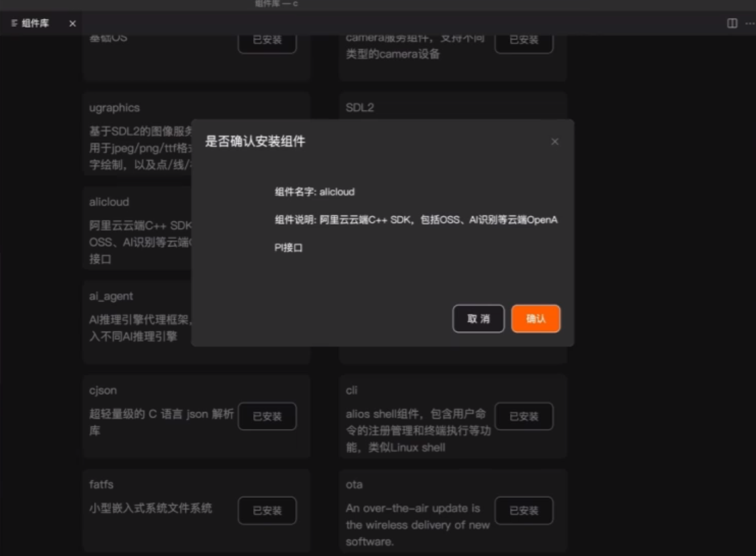The image size is (756, 556).
Task: Click the split editor icon top right
Action: (x=732, y=24)
